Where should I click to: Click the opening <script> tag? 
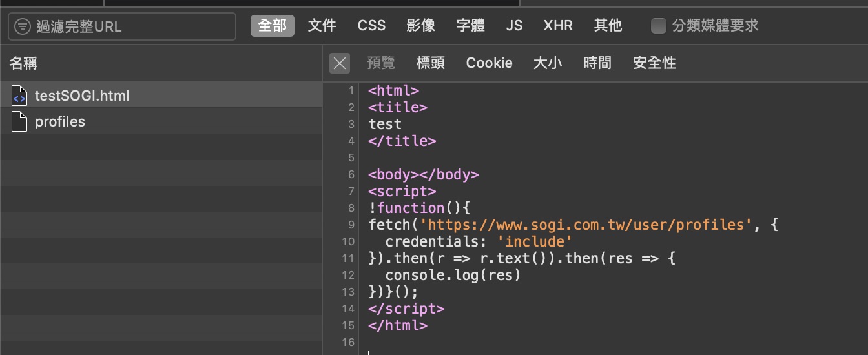click(402, 191)
